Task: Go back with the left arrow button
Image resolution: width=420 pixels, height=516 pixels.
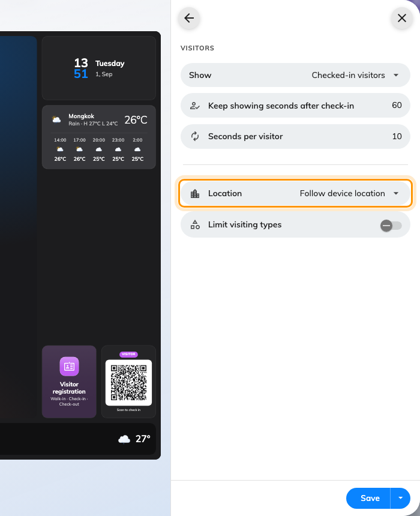Action: [x=189, y=18]
